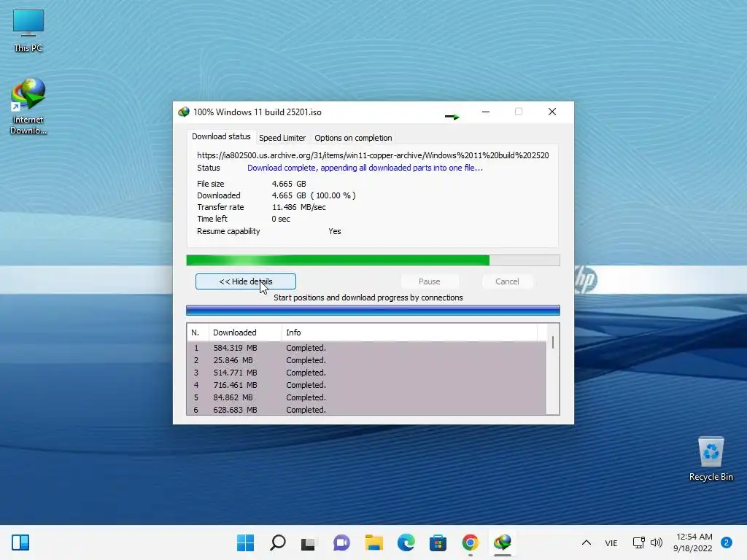Click the N. column header
This screenshot has height=560, width=747.
[x=197, y=332]
